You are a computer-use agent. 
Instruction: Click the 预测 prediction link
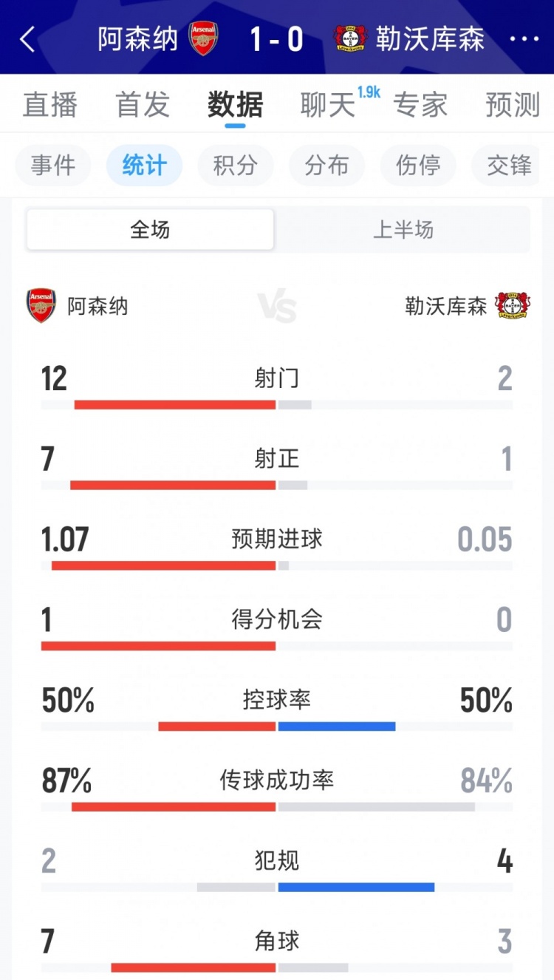click(x=510, y=104)
